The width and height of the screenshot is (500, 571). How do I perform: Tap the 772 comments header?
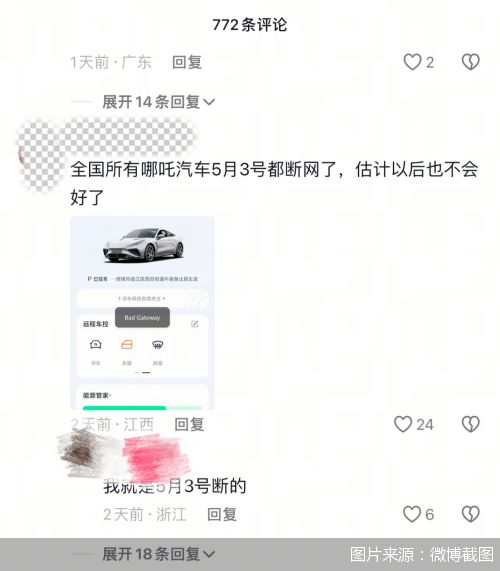[x=249, y=25]
